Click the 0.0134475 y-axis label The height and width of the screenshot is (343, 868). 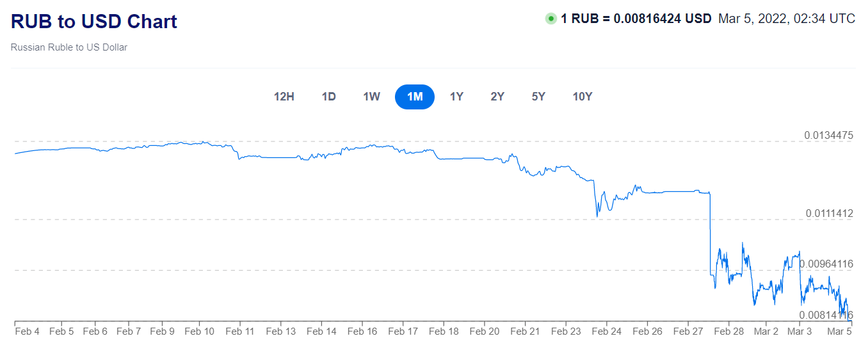(x=828, y=135)
